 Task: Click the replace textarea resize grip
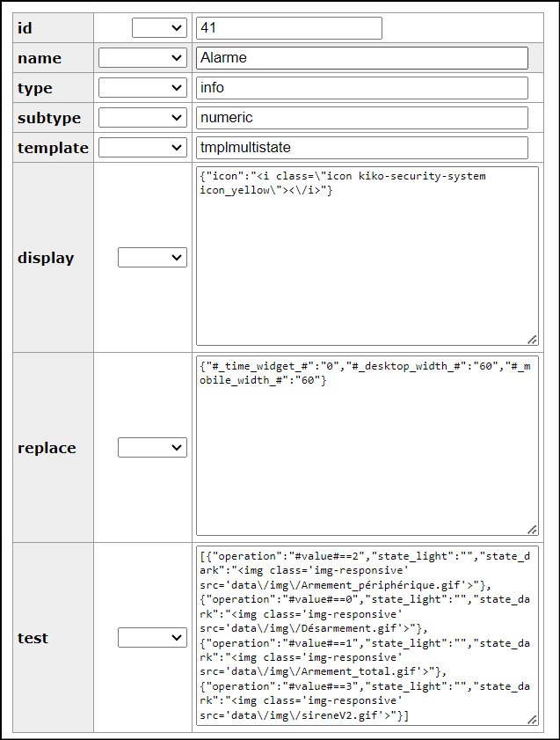click(532, 530)
